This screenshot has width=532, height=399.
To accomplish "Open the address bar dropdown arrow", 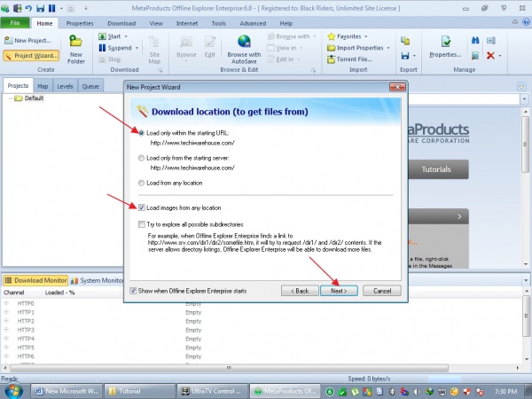I will pyautogui.click(x=525, y=99).
